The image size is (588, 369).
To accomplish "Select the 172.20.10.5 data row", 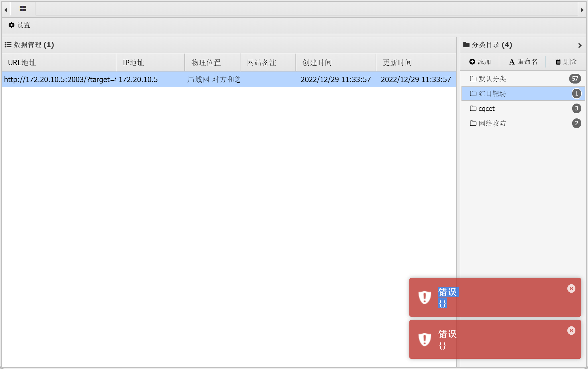I will 138,79.
